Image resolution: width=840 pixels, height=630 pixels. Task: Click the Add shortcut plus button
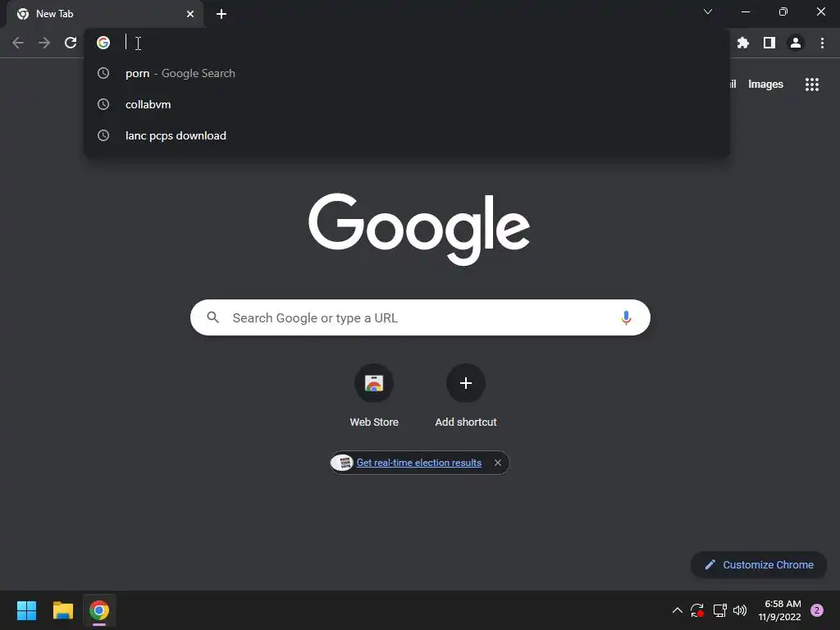click(x=466, y=383)
